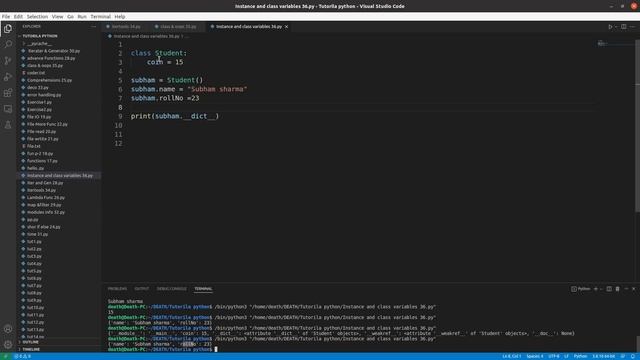Image resolution: width=640 pixels, height=360 pixels.
Task: Expand the OUTLINE section
Action: coord(31,342)
